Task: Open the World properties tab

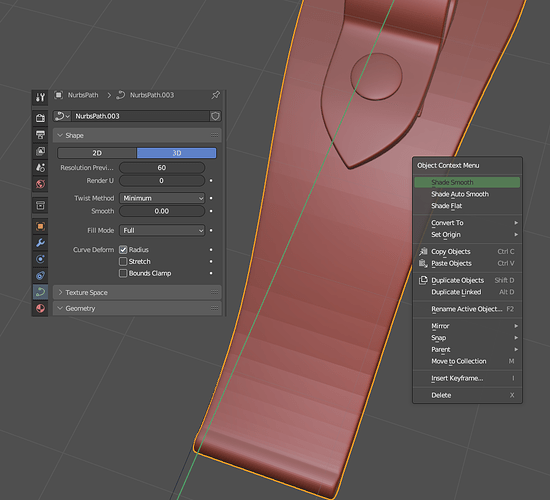Action: pyautogui.click(x=40, y=184)
